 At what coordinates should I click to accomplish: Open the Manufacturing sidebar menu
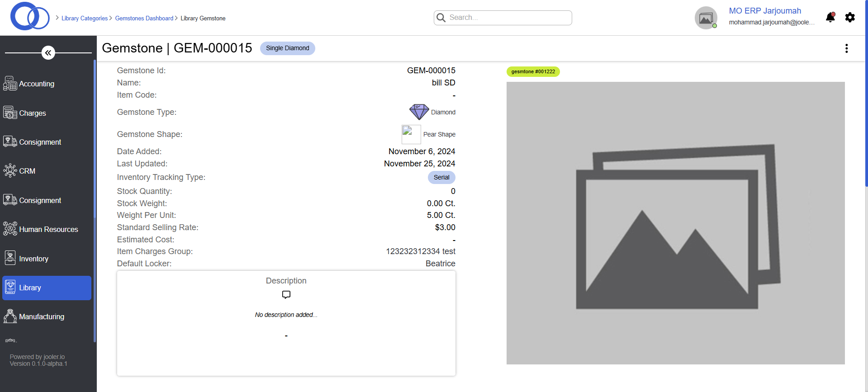pos(41,316)
